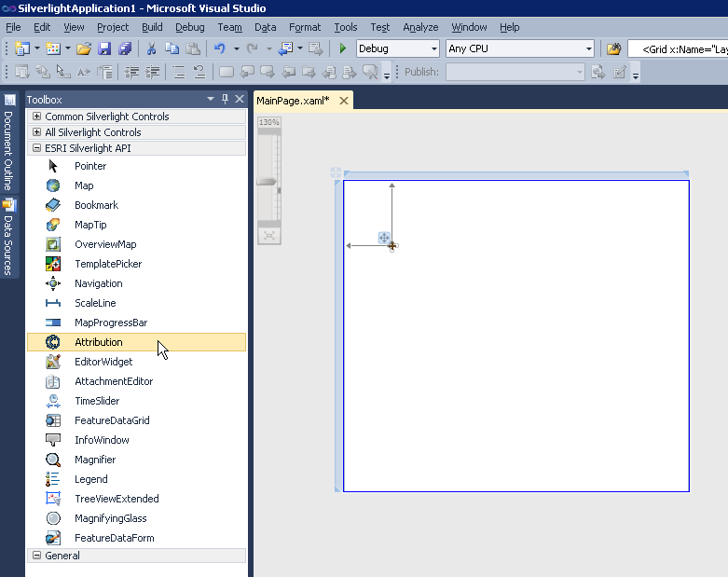Open the Document Outline side tab

[8, 143]
